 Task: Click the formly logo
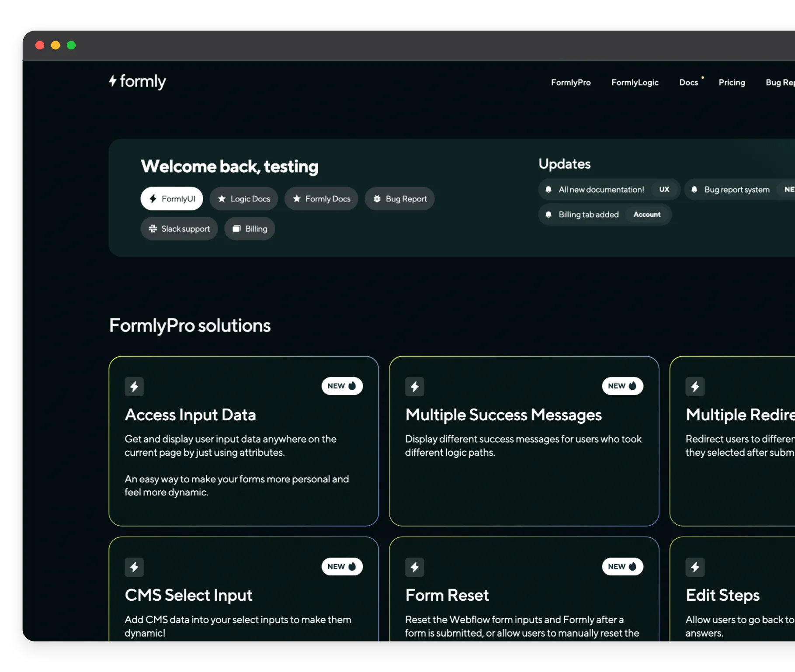137,81
